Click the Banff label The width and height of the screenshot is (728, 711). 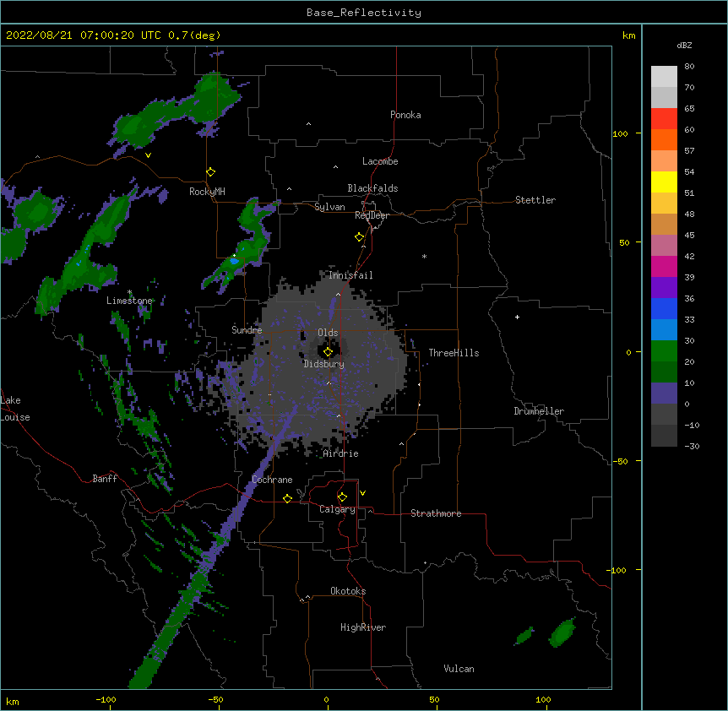pos(105,479)
